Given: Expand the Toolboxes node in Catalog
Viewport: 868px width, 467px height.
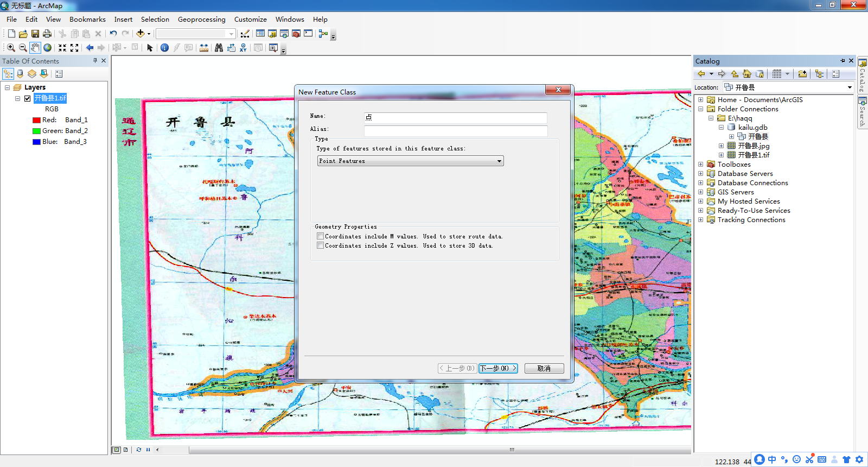Looking at the screenshot, I should pyautogui.click(x=700, y=165).
